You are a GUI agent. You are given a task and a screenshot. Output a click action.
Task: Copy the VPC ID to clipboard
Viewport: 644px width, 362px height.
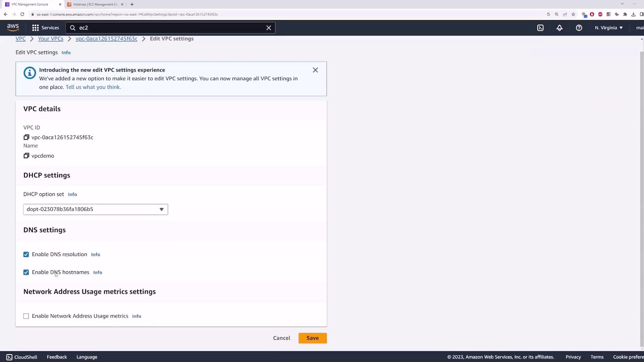tap(26, 137)
